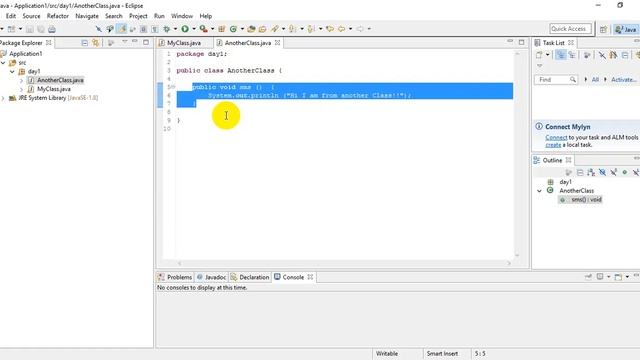
Task: Click the Quick Access search field
Action: (570, 29)
